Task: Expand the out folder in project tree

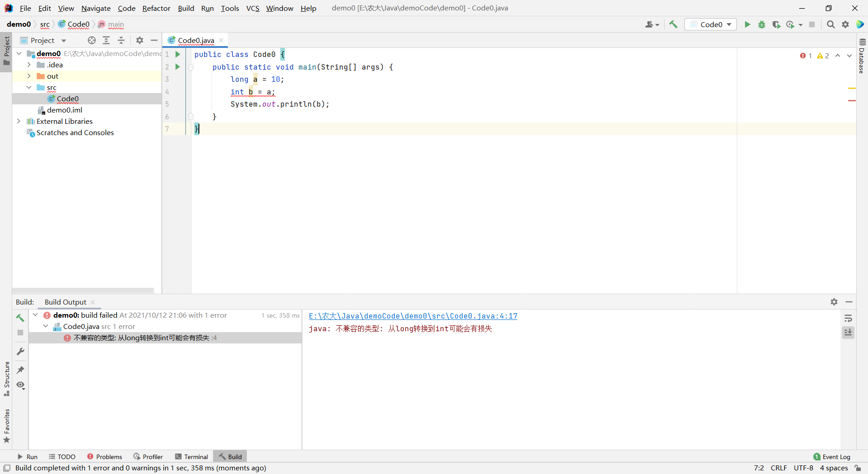Action: (29, 76)
